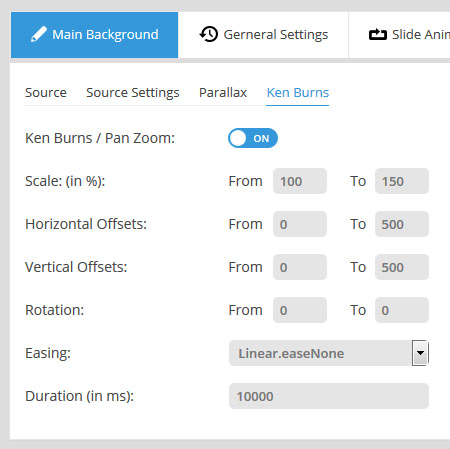Viewport: 450px width, 449px height.
Task: Go to the Parallax sub-tab
Action: pos(223,93)
